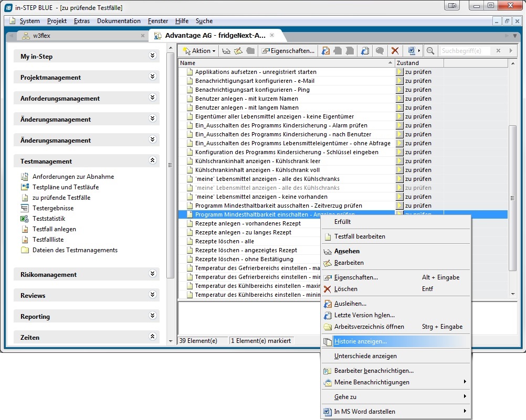The width and height of the screenshot is (526, 420).
Task: Open Teststatistik in Testmanagement sidebar
Action: point(49,219)
